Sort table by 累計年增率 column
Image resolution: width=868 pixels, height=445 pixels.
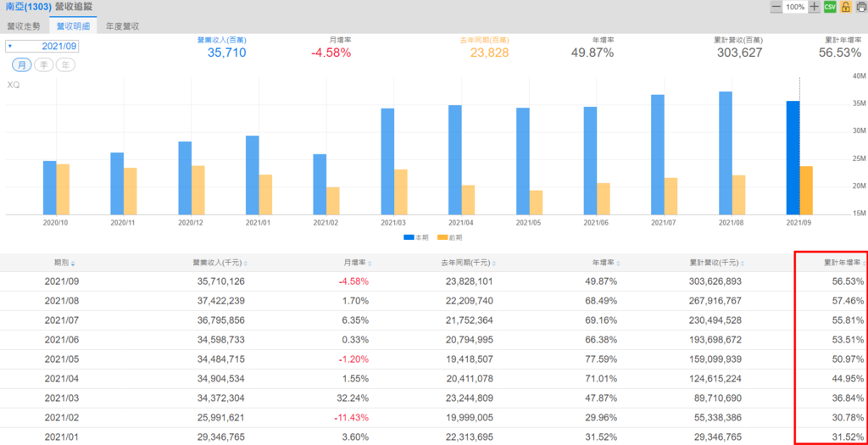843,263
